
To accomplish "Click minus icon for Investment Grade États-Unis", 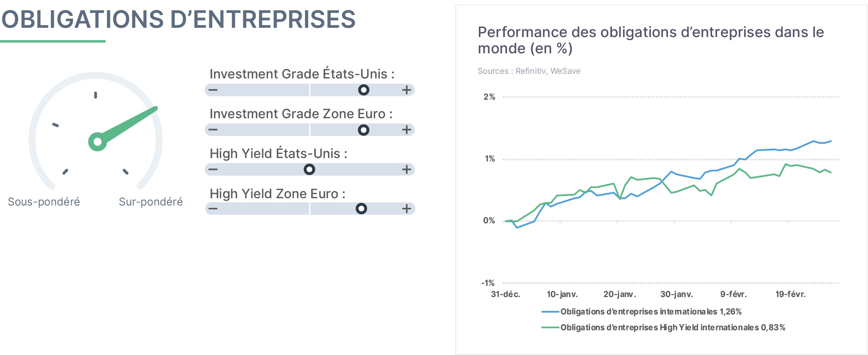I will point(213,90).
